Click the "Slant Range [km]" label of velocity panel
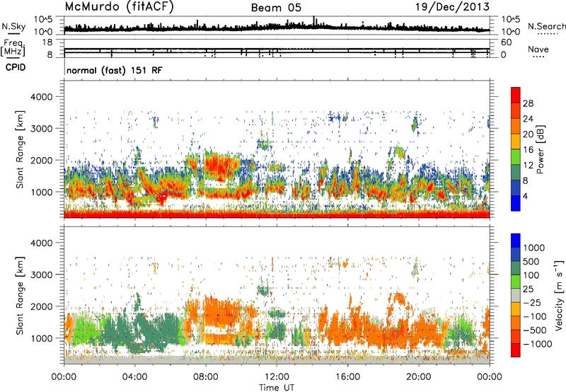Screen dimensions: 566x392 20,296
